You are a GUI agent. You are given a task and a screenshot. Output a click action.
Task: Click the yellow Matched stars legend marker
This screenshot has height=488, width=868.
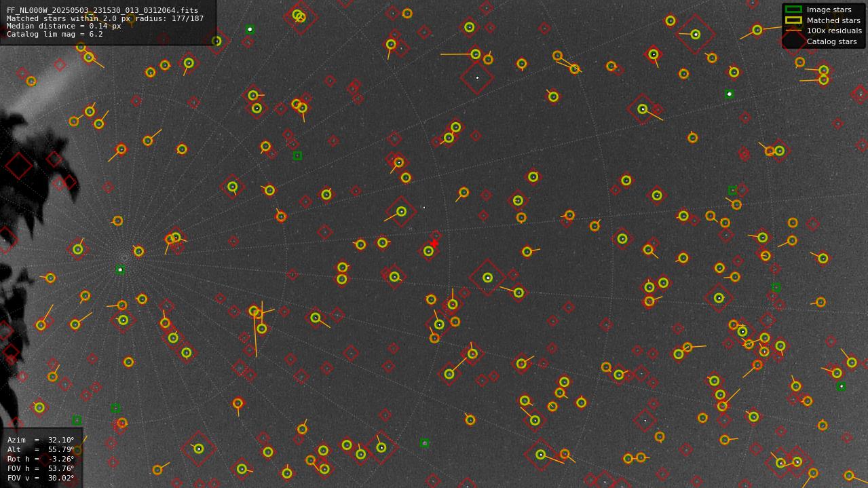click(x=793, y=20)
